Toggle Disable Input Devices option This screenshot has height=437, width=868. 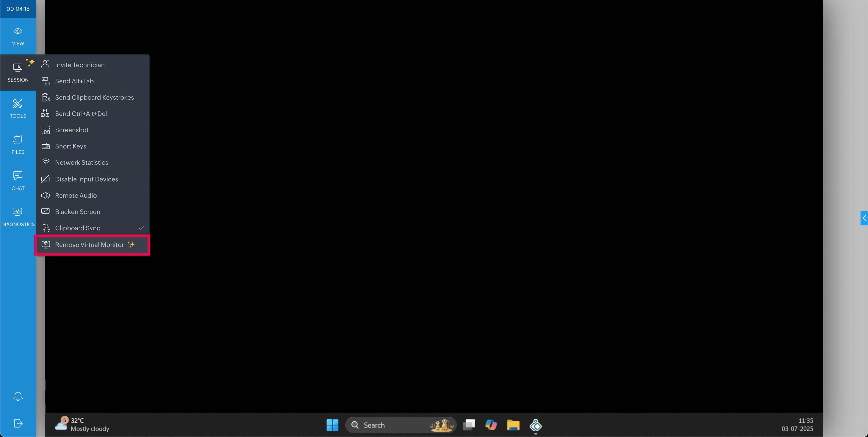87,179
